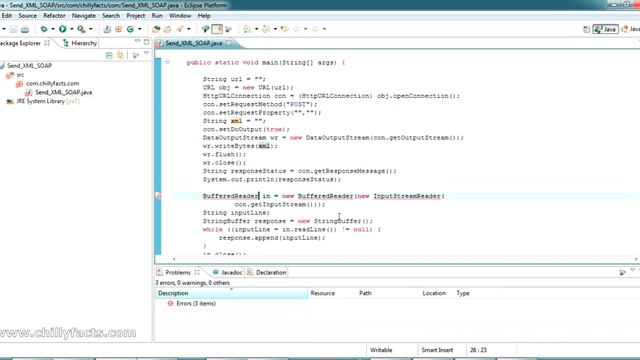The image size is (640, 360).
Task: Open the Refactor menu
Action: [x=54, y=16]
